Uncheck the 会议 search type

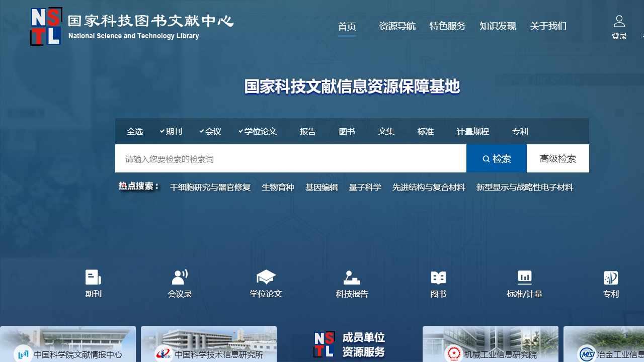pyautogui.click(x=210, y=131)
